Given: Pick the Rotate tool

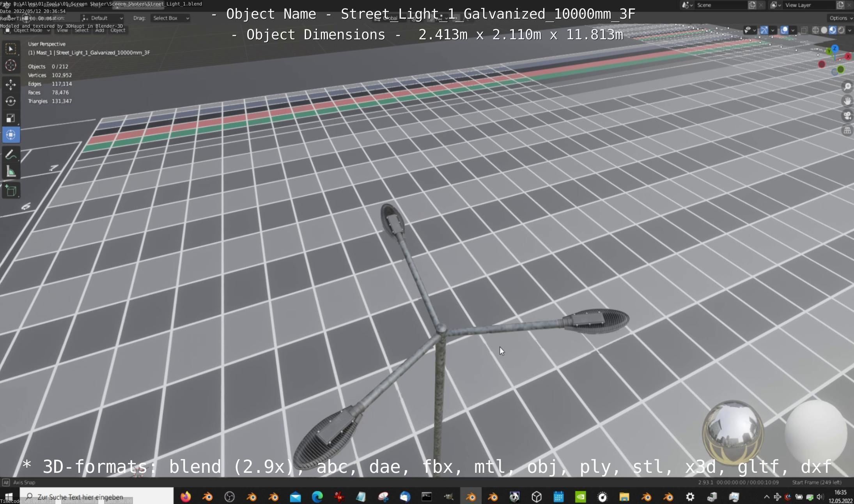Looking at the screenshot, I should (x=11, y=101).
